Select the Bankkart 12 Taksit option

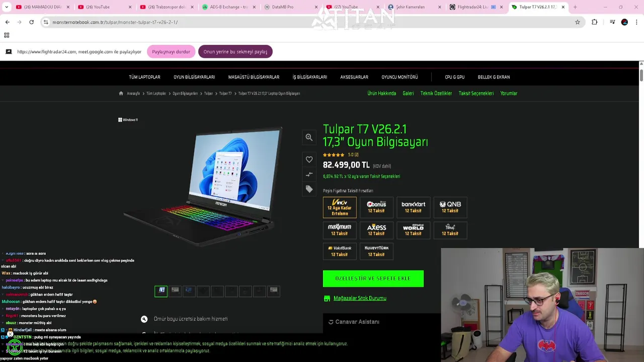click(413, 207)
